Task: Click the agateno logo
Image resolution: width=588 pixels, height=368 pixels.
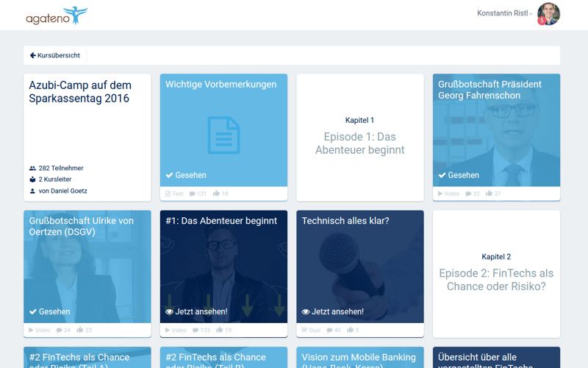Action: [57, 15]
